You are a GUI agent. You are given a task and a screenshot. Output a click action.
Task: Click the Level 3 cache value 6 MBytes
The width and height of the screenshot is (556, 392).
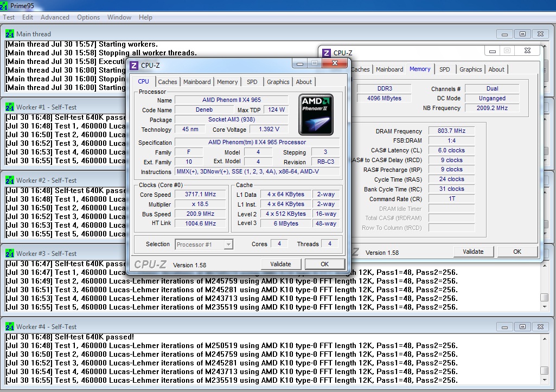pos(286,223)
